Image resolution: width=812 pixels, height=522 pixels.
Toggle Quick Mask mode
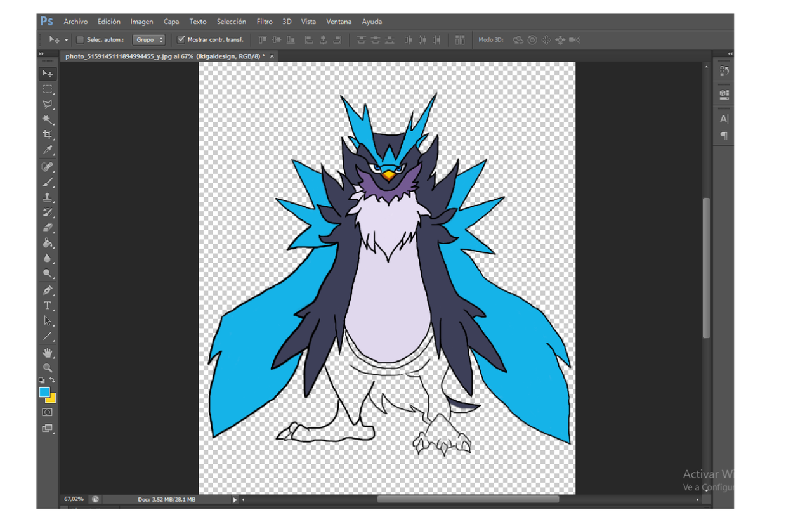click(48, 412)
